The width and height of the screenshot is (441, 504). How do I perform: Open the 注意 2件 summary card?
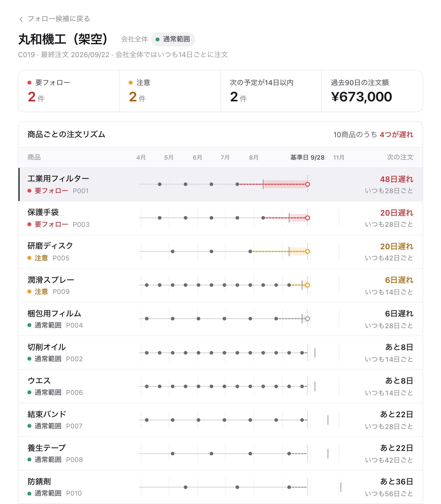pyautogui.click(x=170, y=91)
